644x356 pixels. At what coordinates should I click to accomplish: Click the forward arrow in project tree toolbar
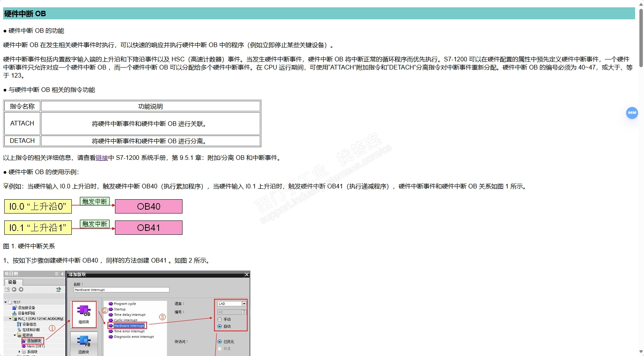21,289
